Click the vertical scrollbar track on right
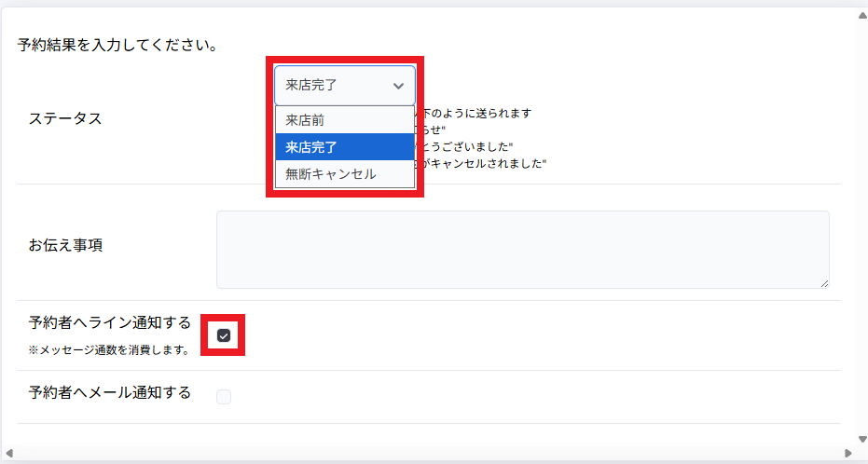 [x=861, y=224]
